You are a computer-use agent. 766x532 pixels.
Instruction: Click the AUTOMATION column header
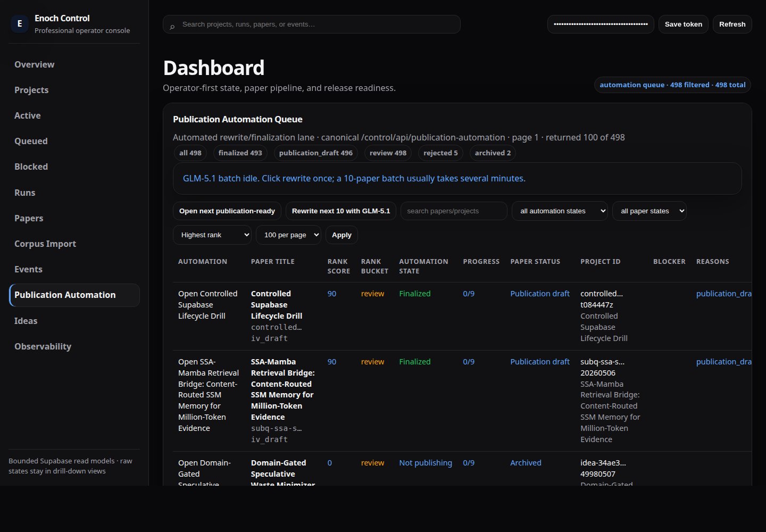coord(203,262)
